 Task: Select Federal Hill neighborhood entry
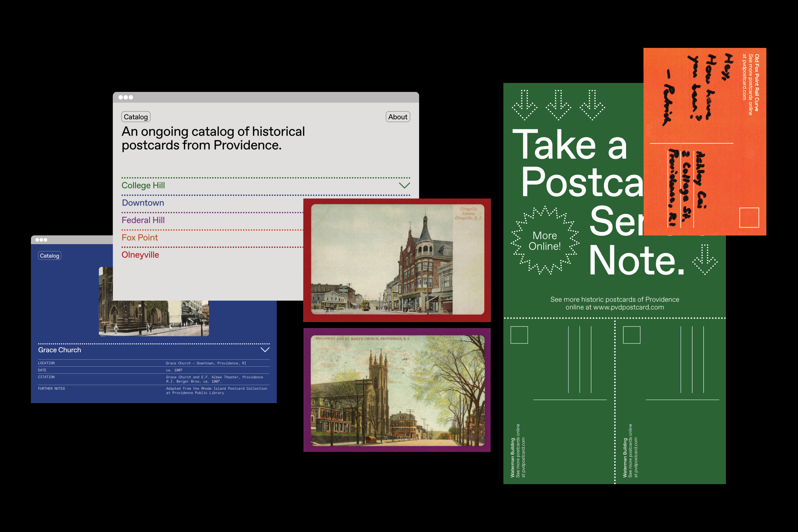pos(143,220)
